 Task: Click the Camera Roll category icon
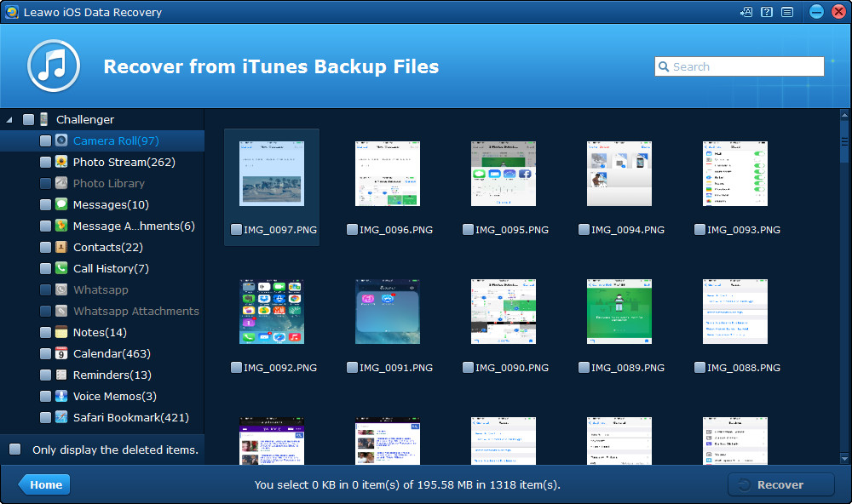[x=61, y=140]
